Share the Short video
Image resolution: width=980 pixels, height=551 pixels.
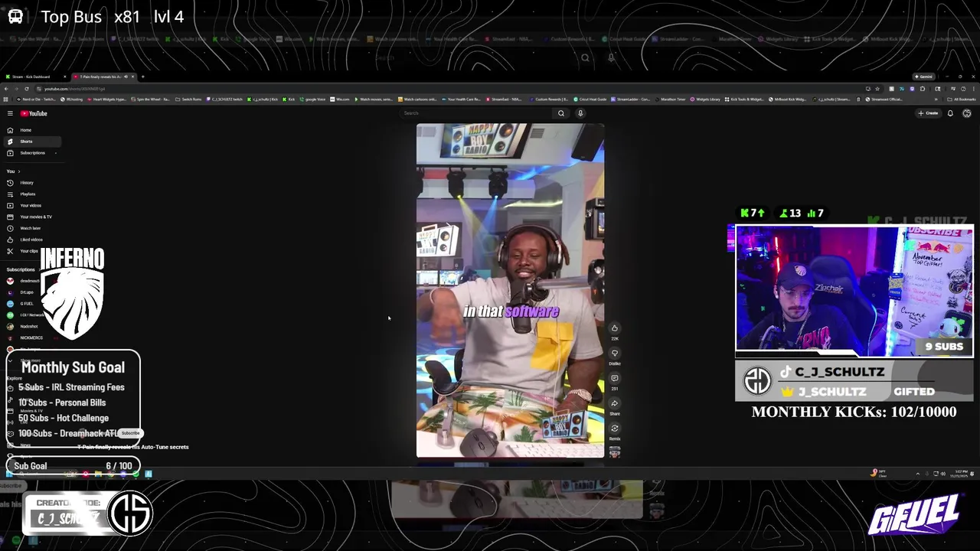614,403
